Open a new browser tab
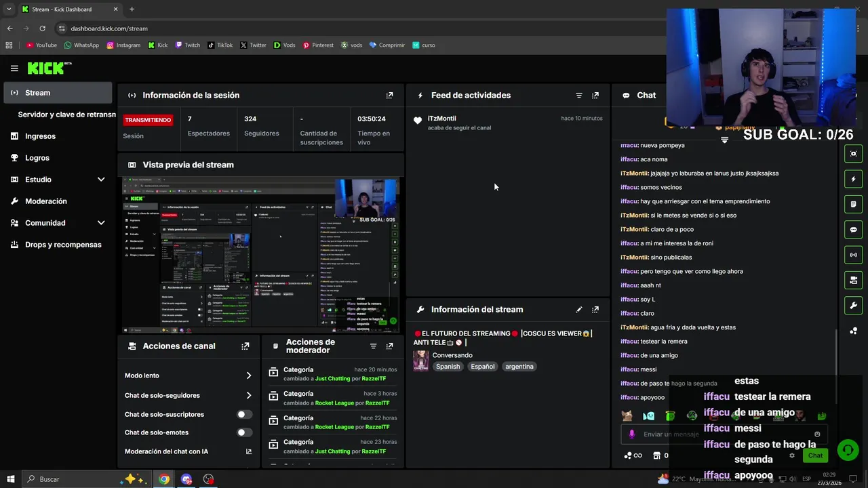This screenshot has height=488, width=868. [132, 9]
